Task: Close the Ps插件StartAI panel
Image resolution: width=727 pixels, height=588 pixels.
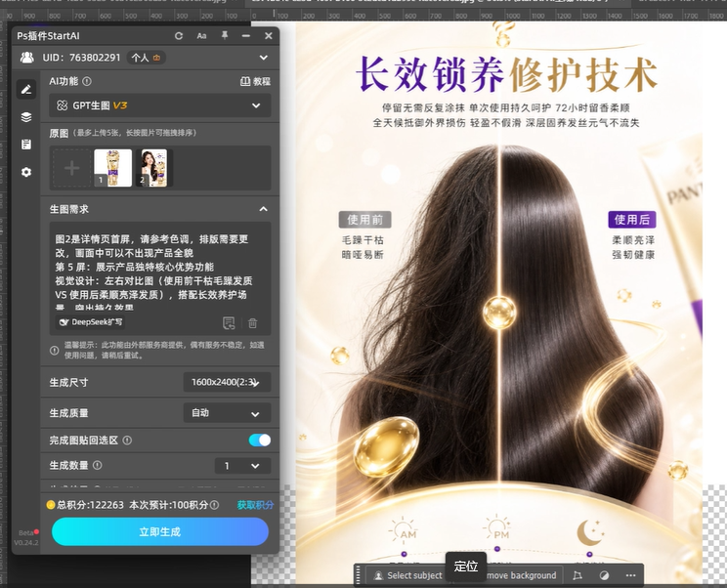Action: tap(269, 36)
